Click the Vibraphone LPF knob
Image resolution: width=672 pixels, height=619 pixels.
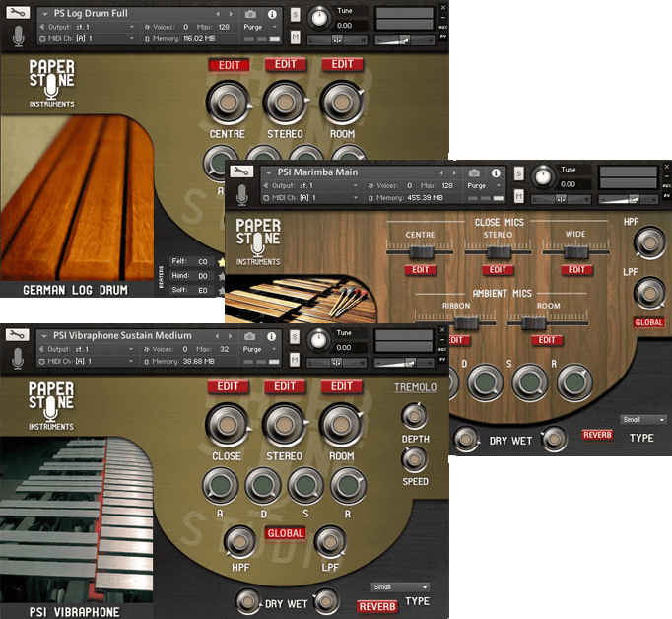(329, 542)
